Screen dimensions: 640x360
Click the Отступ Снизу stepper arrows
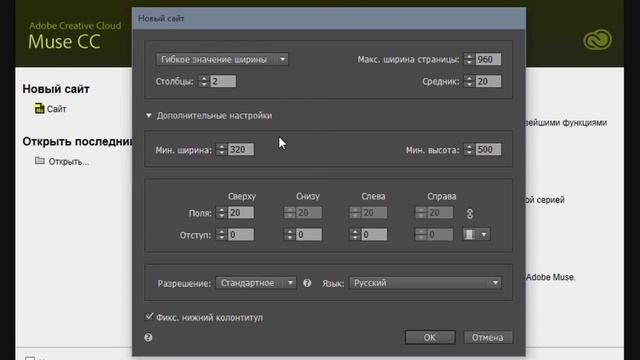(x=289, y=235)
